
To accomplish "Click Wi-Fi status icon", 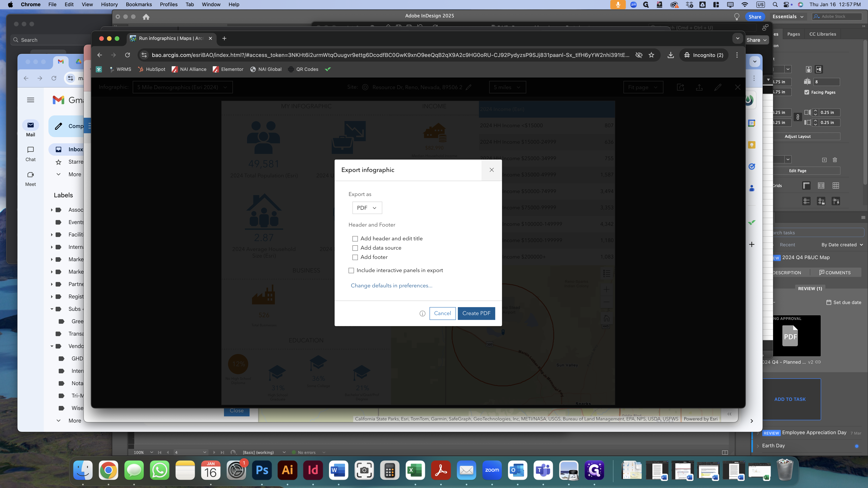I will [745, 4].
